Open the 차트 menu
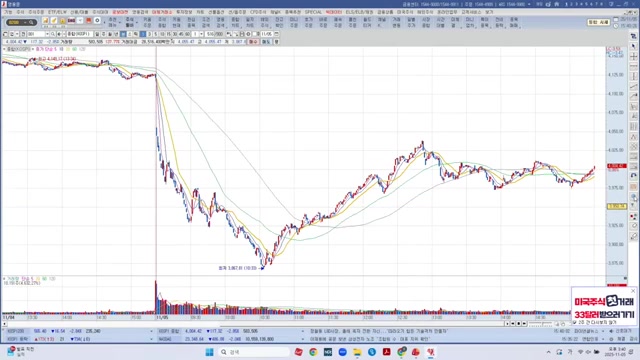This screenshot has width=640, height=360. (200, 12)
